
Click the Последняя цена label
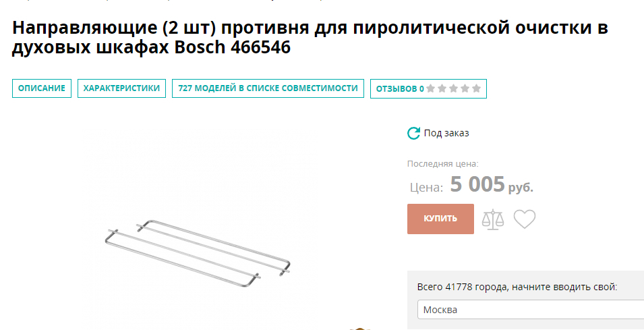[443, 163]
